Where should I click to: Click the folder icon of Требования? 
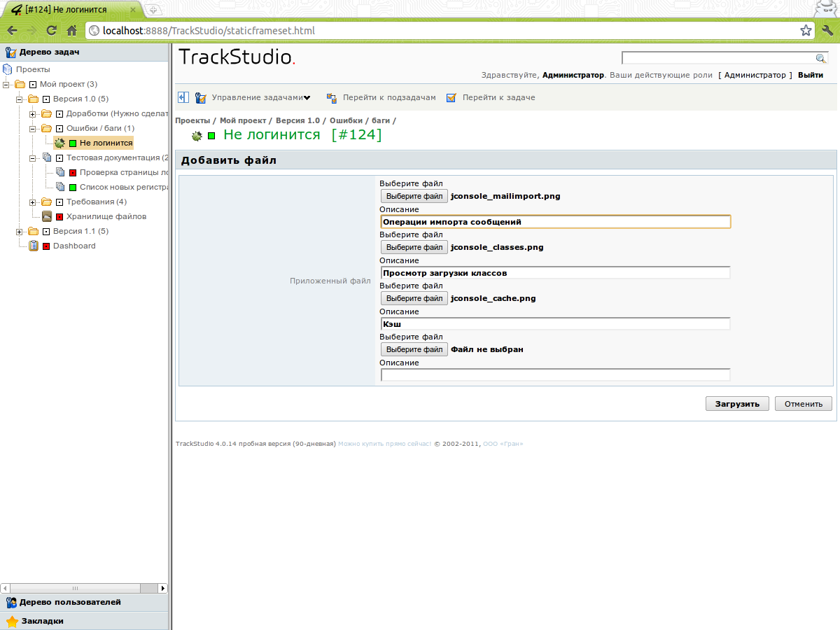(46, 202)
